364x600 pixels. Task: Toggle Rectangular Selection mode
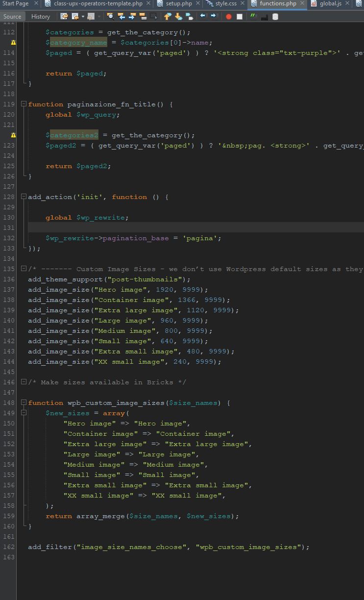point(154,16)
